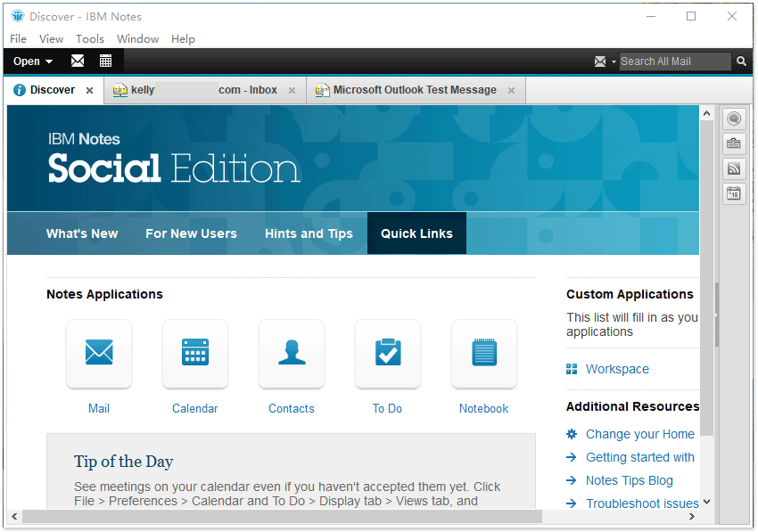Focus the Search All Mail field
758x532 pixels.
click(x=675, y=61)
